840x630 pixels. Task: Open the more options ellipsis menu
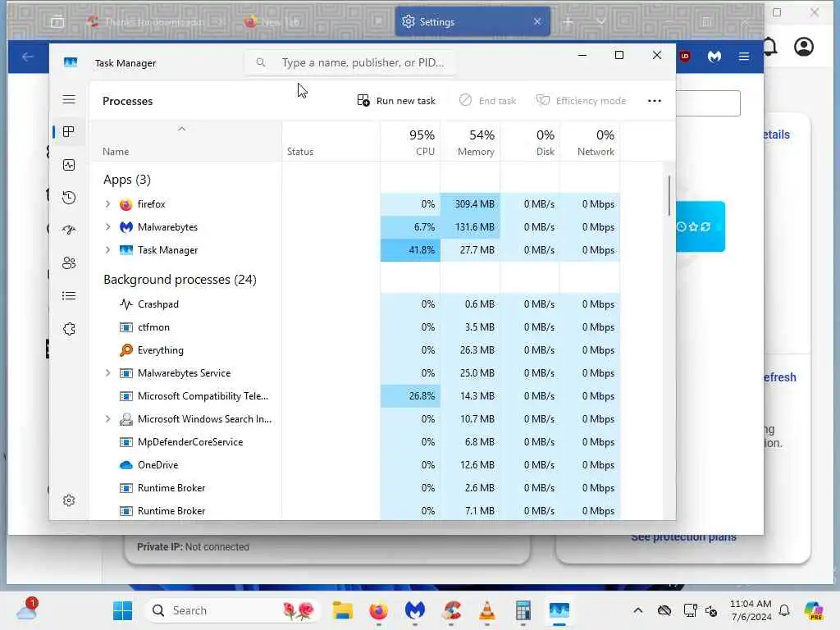tap(654, 101)
